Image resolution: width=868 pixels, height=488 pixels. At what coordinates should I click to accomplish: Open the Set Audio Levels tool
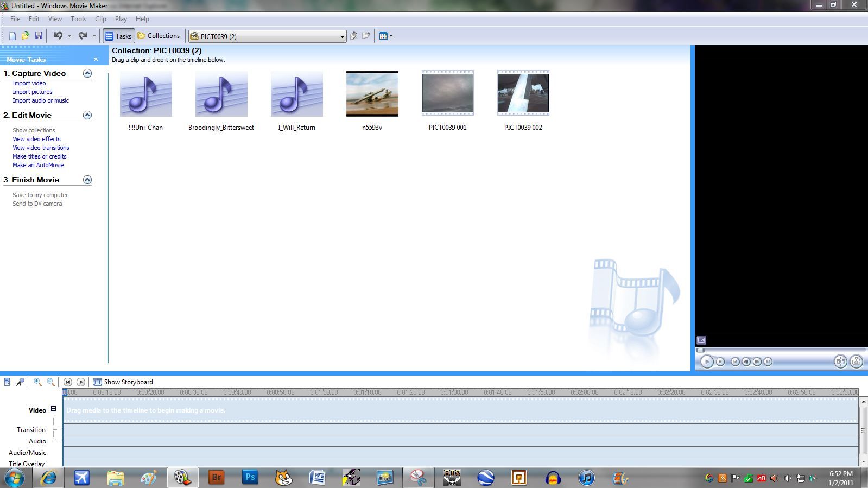pyautogui.click(x=7, y=382)
